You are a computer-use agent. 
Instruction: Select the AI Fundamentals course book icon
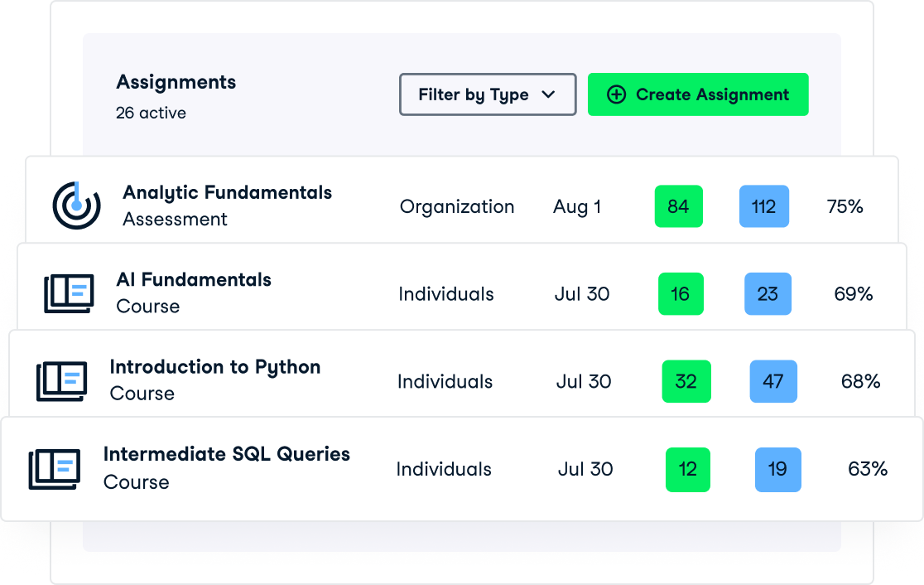(69, 293)
